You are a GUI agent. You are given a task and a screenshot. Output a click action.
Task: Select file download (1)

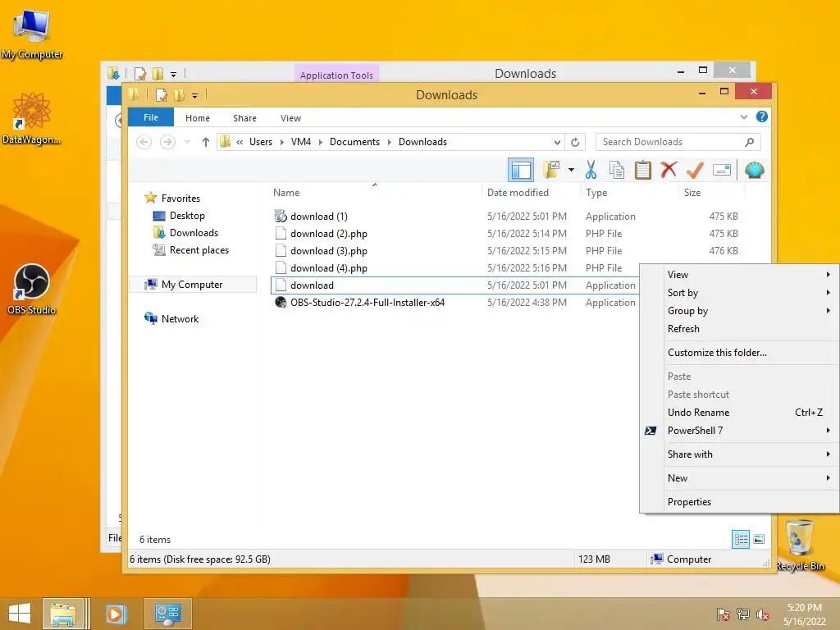pyautogui.click(x=319, y=217)
